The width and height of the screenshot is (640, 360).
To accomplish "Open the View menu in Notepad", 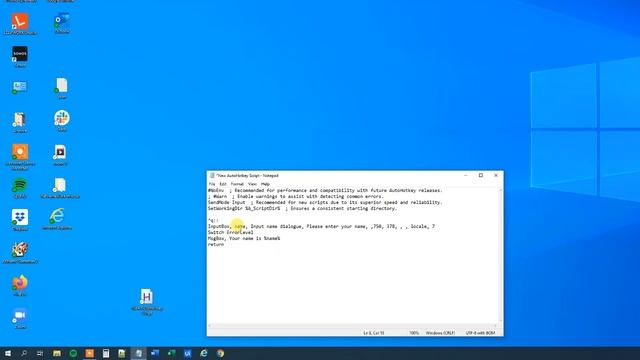I will tap(252, 184).
